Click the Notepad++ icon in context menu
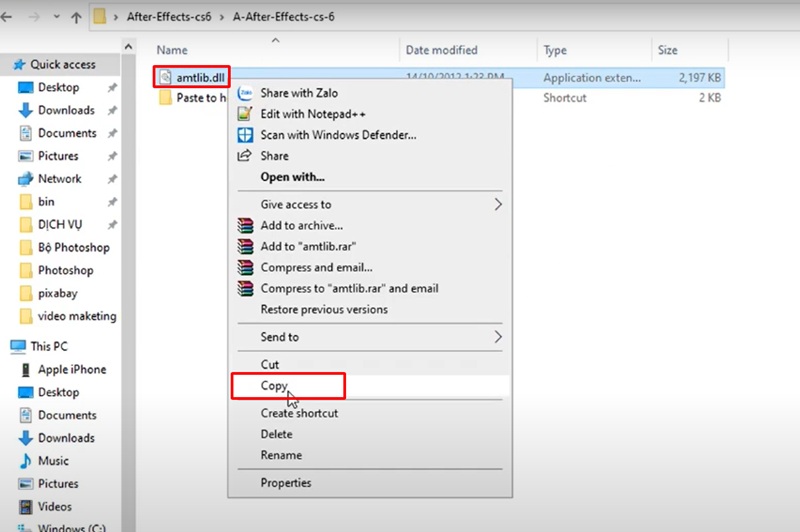The width and height of the screenshot is (800, 532). [243, 114]
